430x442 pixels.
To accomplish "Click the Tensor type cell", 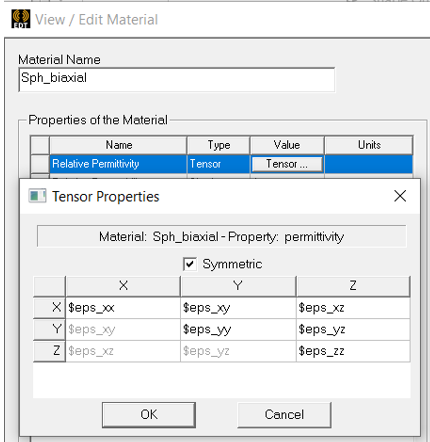I will 218,164.
